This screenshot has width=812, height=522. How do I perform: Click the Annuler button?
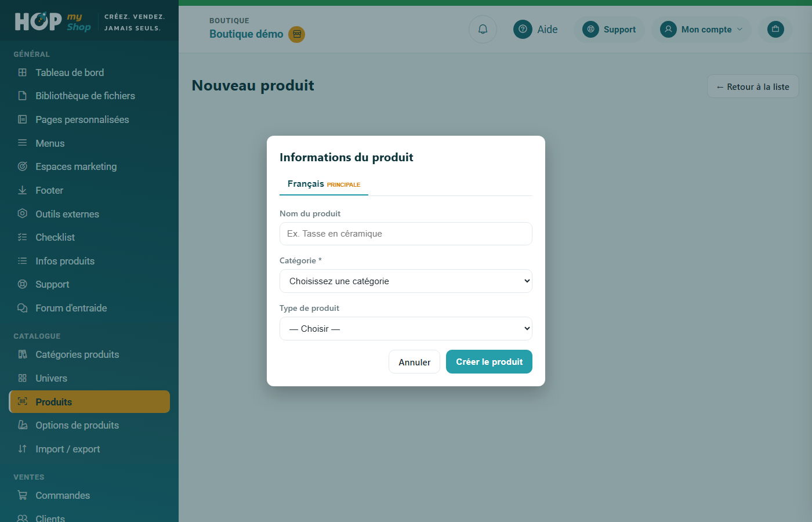tap(414, 362)
